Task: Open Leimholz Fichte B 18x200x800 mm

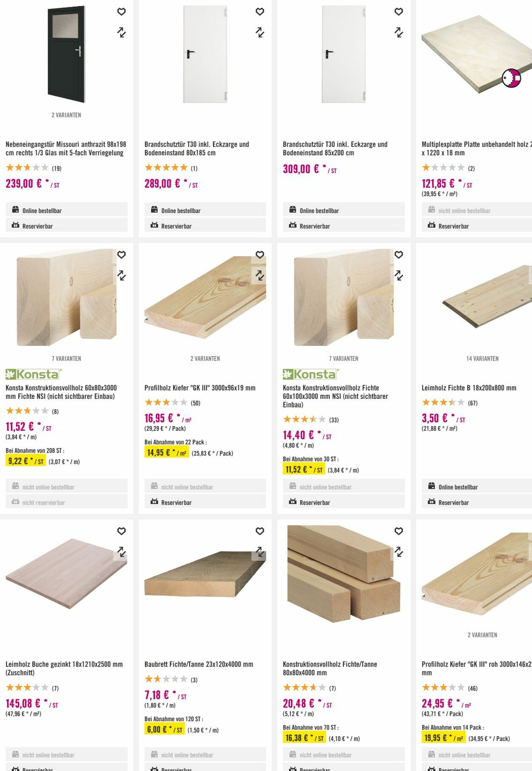Action: [469, 388]
